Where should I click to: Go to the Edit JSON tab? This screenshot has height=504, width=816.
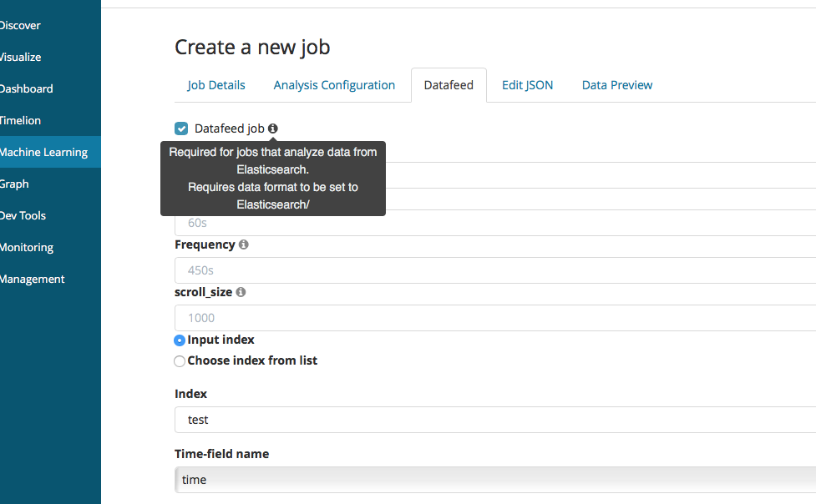tap(527, 85)
